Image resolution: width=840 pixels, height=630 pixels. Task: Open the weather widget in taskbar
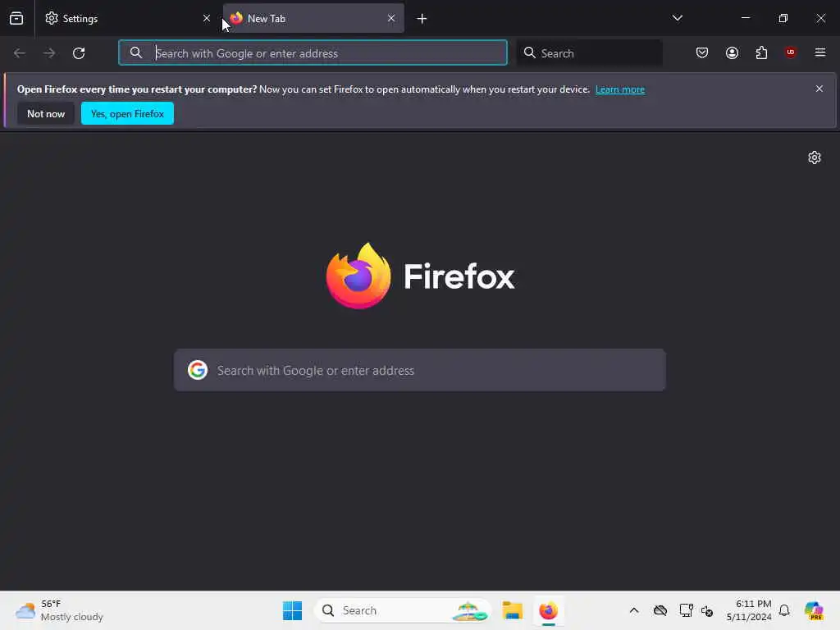59,610
